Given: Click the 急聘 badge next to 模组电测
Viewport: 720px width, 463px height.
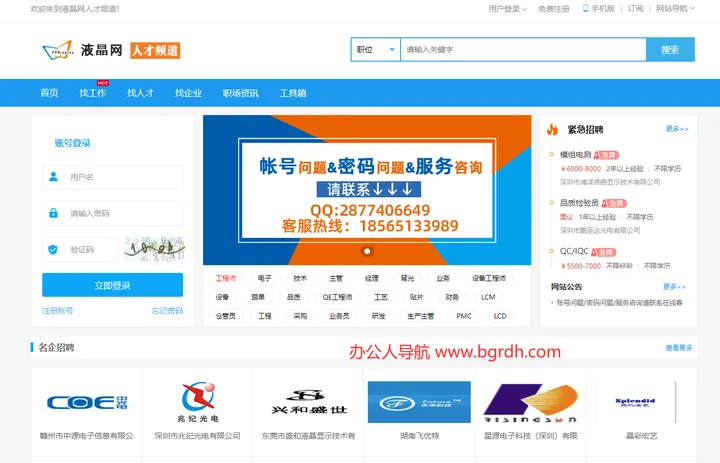Looking at the screenshot, I should [x=606, y=155].
